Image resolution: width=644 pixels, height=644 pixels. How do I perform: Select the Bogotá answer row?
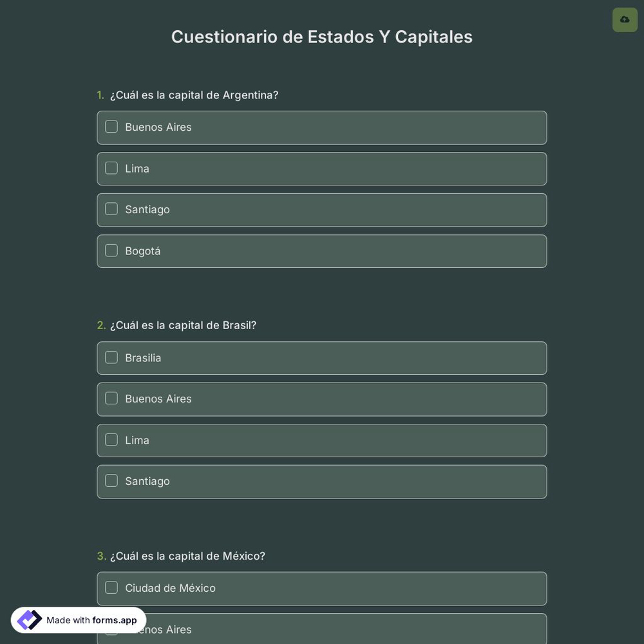pos(322,251)
